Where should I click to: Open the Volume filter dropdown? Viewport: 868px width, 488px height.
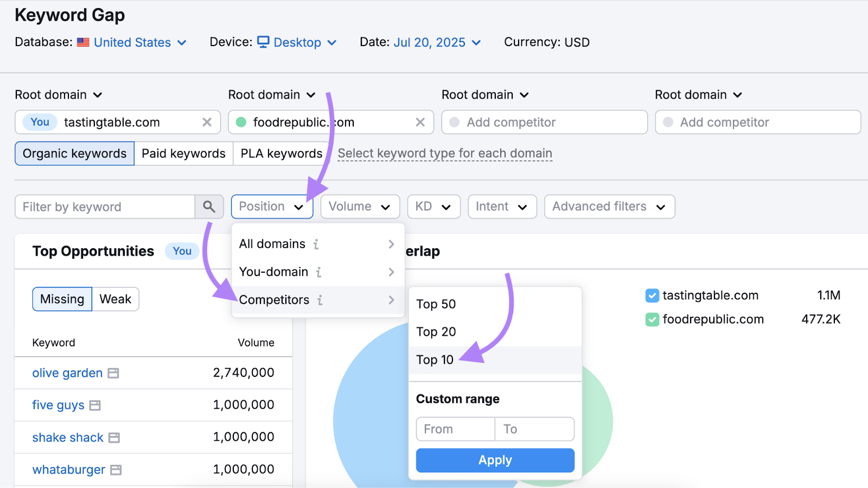(x=360, y=207)
